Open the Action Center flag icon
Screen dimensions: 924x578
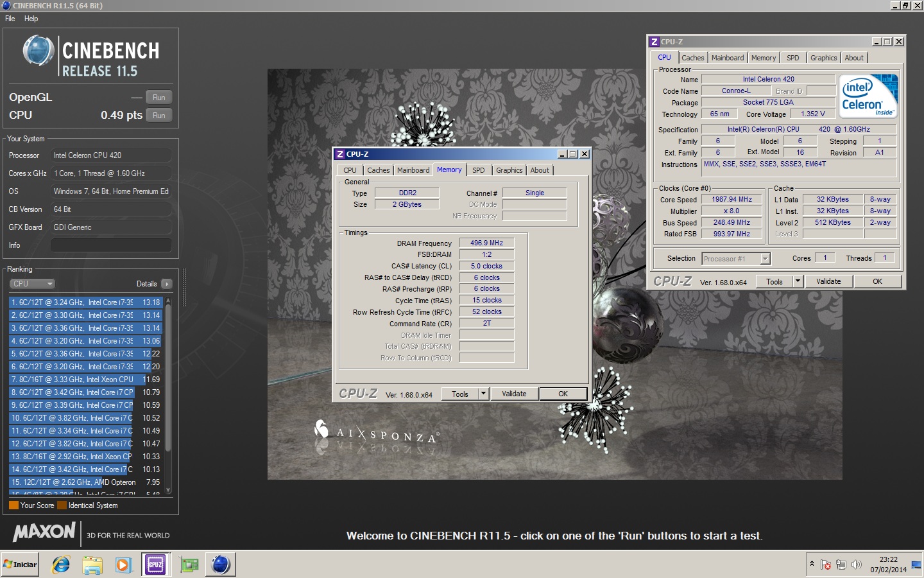[826, 565]
